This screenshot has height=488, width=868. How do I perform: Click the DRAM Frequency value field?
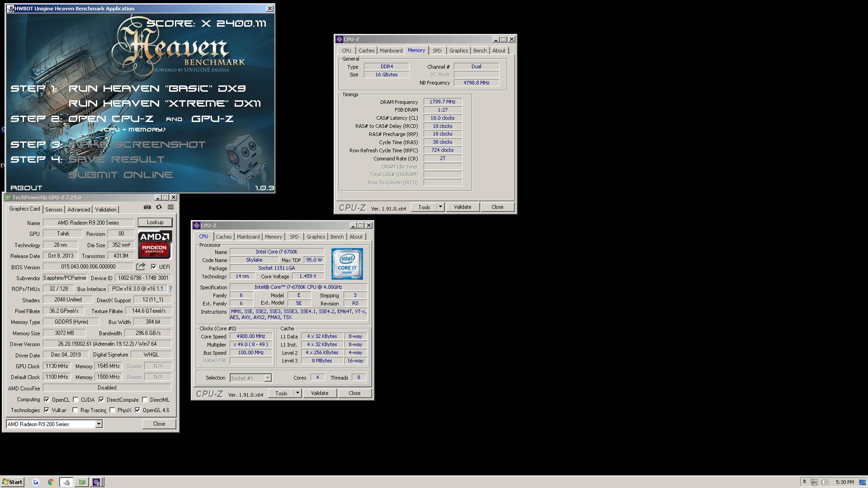point(443,102)
